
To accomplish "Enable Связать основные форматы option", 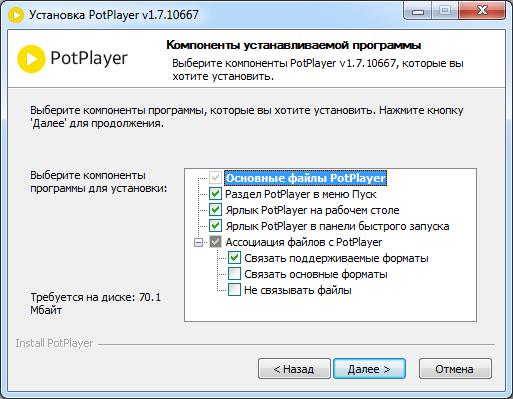I will coord(234,274).
